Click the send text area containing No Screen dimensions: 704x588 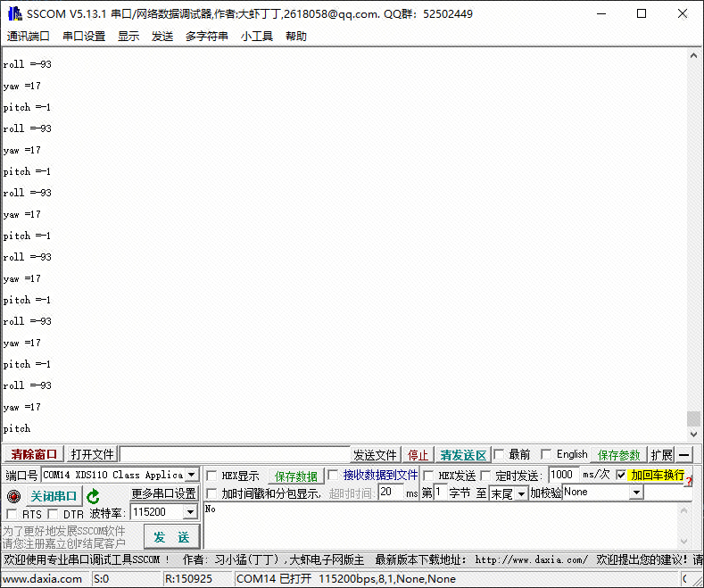click(x=441, y=526)
